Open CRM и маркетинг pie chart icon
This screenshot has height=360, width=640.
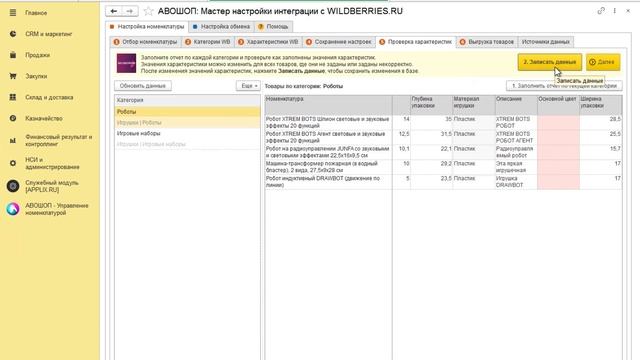point(13,34)
